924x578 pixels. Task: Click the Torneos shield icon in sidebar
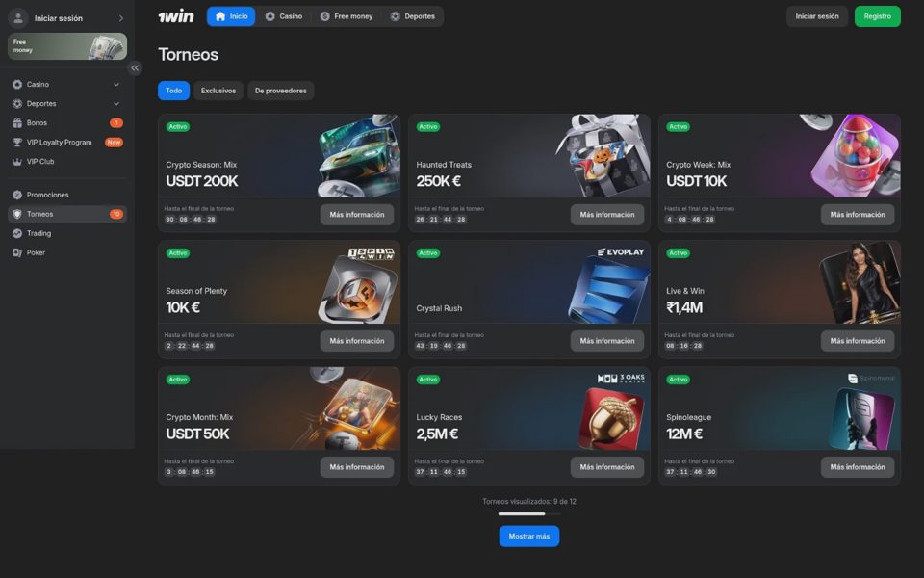(x=17, y=214)
